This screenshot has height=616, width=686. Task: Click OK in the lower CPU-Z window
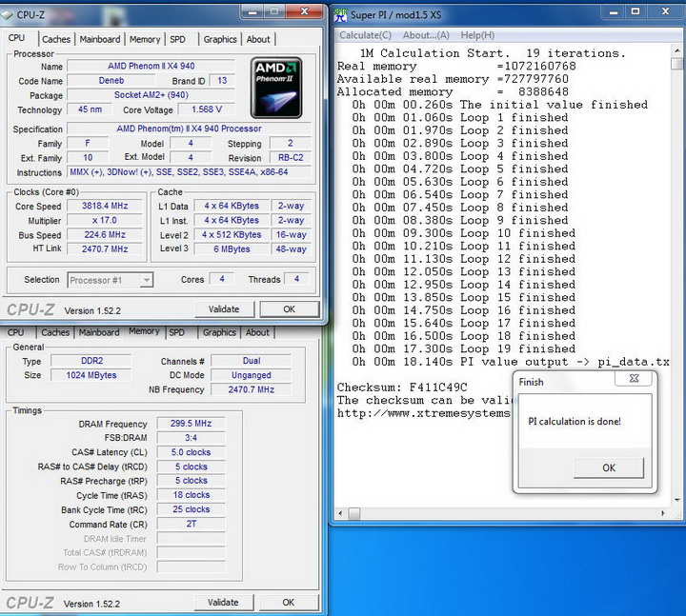click(289, 602)
